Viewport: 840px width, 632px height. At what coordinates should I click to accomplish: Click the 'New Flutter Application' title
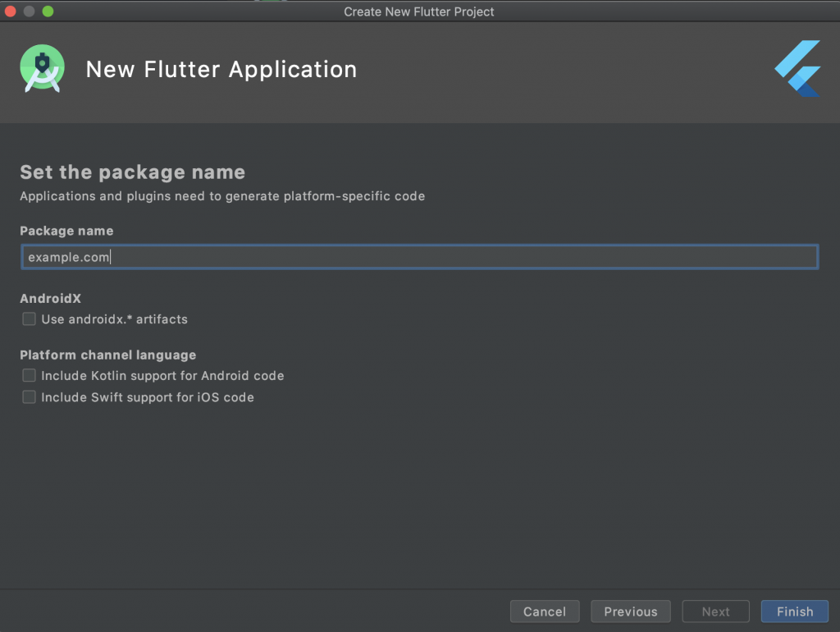pyautogui.click(x=221, y=70)
